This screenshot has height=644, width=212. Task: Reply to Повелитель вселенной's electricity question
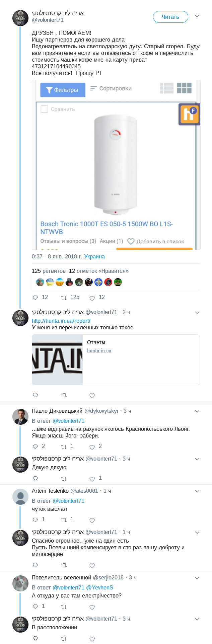pos(35,607)
